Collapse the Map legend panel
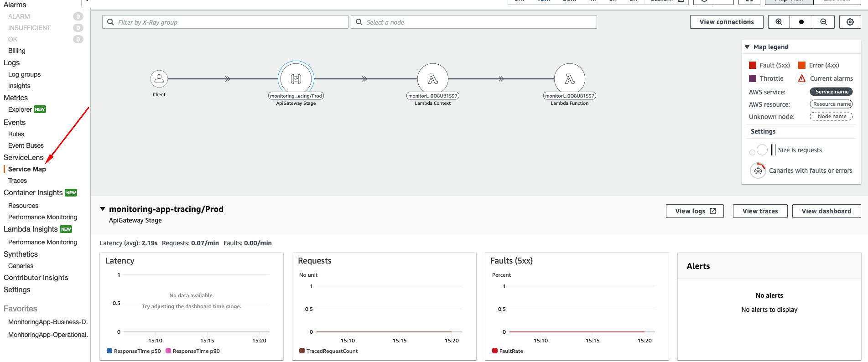 click(x=747, y=47)
